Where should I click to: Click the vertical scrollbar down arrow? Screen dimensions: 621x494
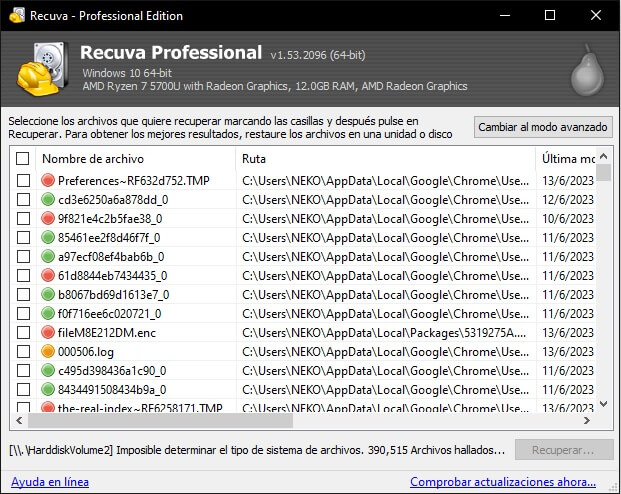coord(604,404)
